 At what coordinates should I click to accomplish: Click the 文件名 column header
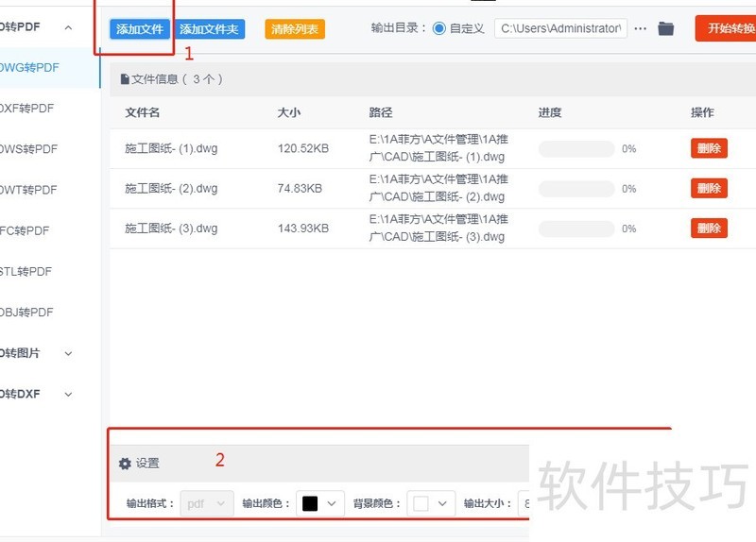(x=143, y=112)
